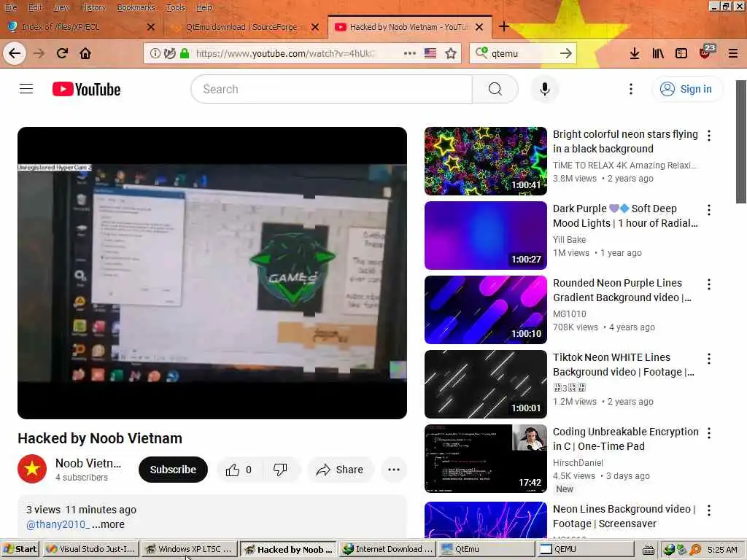Viewport: 747px width, 560px height.
Task: Click the green padlock security icon
Action: coord(185,53)
